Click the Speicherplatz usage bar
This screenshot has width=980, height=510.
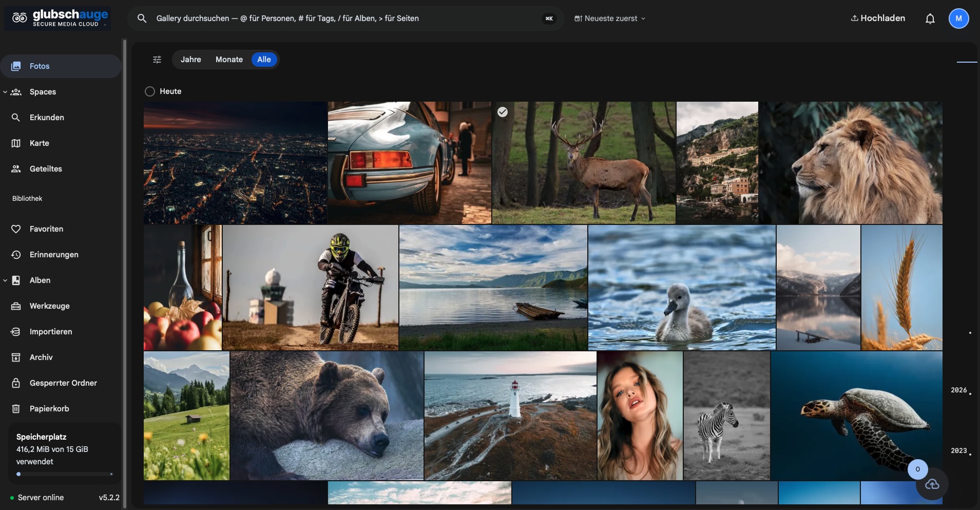(x=65, y=474)
